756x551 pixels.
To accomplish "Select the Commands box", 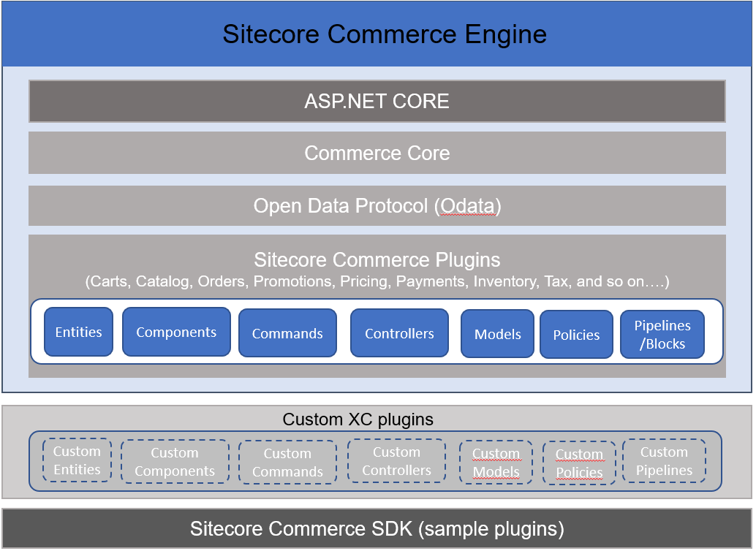I will [x=287, y=333].
